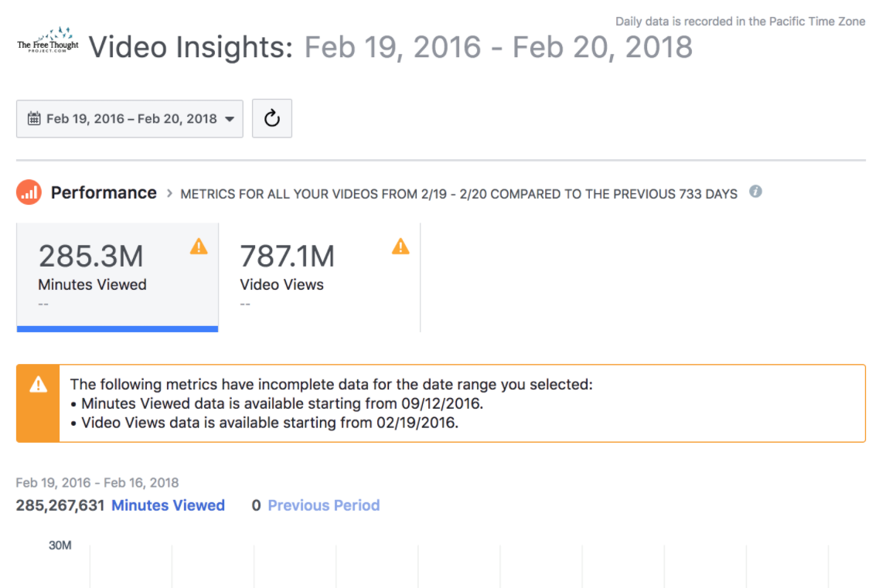Click warning icon on Minutes Viewed card

(x=199, y=246)
